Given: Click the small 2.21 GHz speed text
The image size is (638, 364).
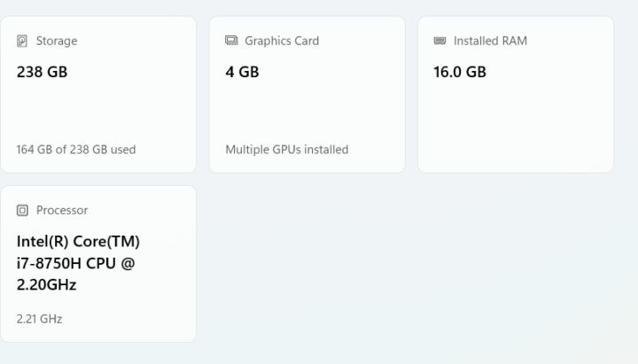Looking at the screenshot, I should point(39,319).
